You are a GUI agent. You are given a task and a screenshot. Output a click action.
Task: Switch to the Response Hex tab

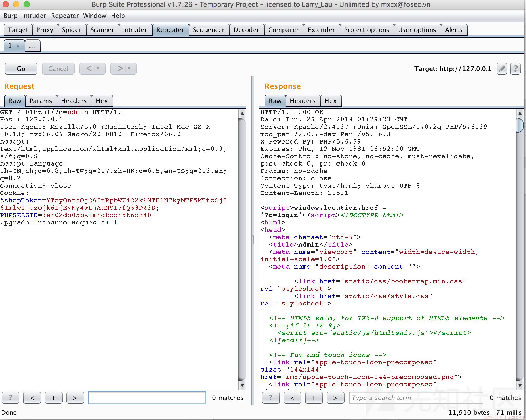[331, 101]
